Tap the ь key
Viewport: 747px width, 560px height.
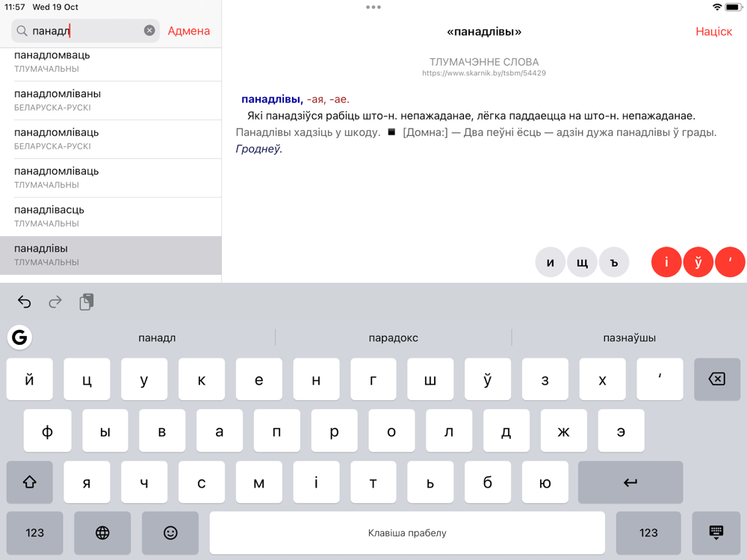pyautogui.click(x=430, y=482)
